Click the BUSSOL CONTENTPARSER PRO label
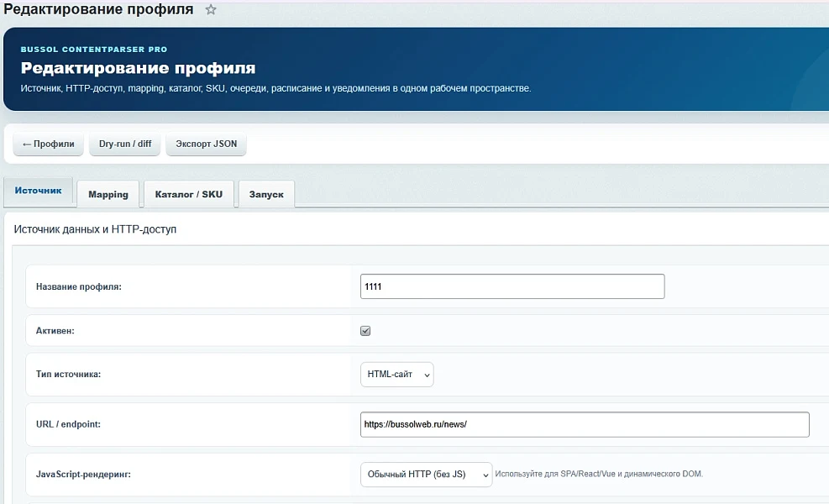This screenshot has width=829, height=504. [94, 50]
